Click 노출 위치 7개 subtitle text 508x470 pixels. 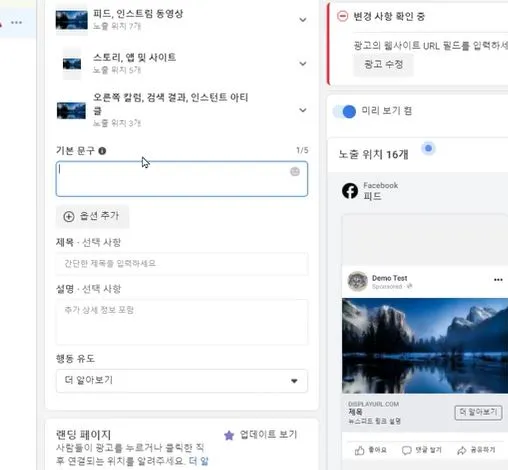pyautogui.click(x=117, y=26)
